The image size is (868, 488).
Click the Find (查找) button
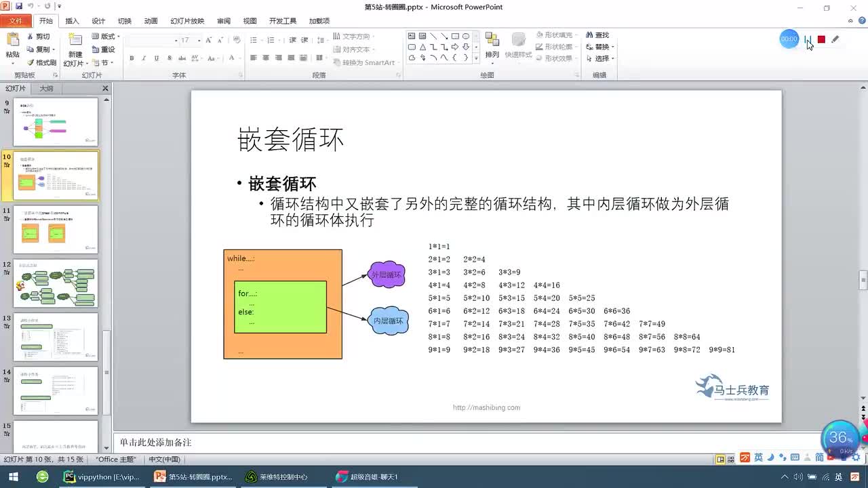coord(597,35)
